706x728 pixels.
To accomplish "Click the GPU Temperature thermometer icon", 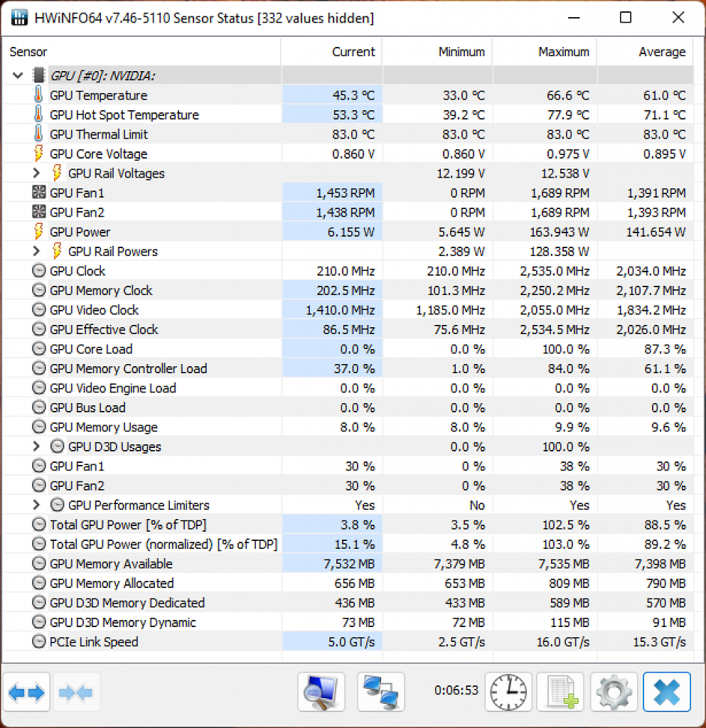I will coord(38,95).
